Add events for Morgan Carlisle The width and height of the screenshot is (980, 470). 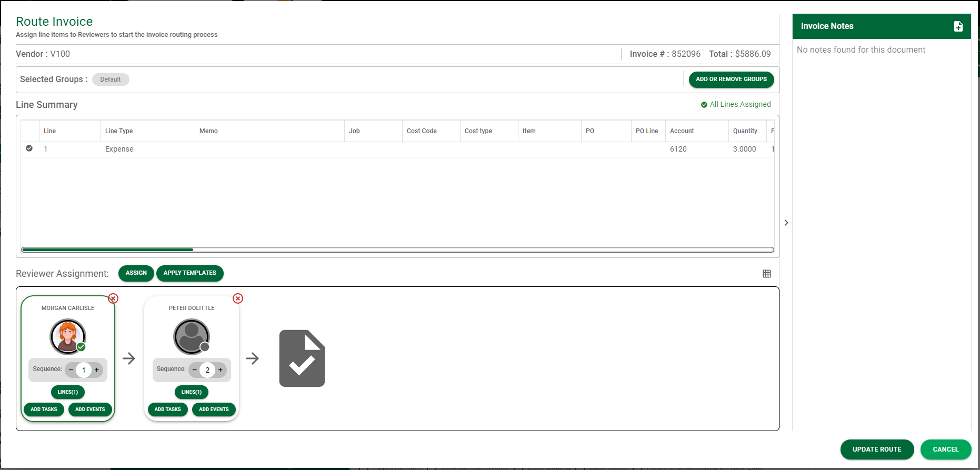90,409
